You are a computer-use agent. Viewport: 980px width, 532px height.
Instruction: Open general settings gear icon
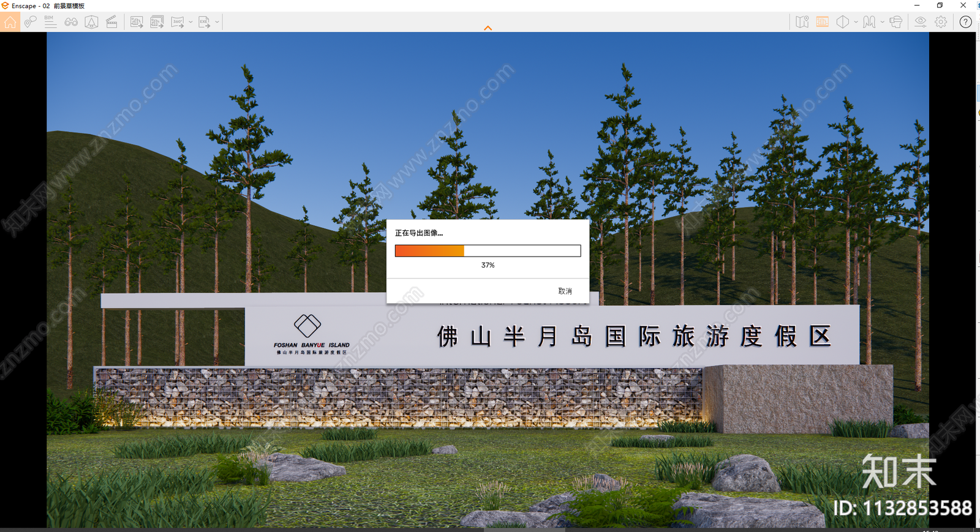coord(941,22)
